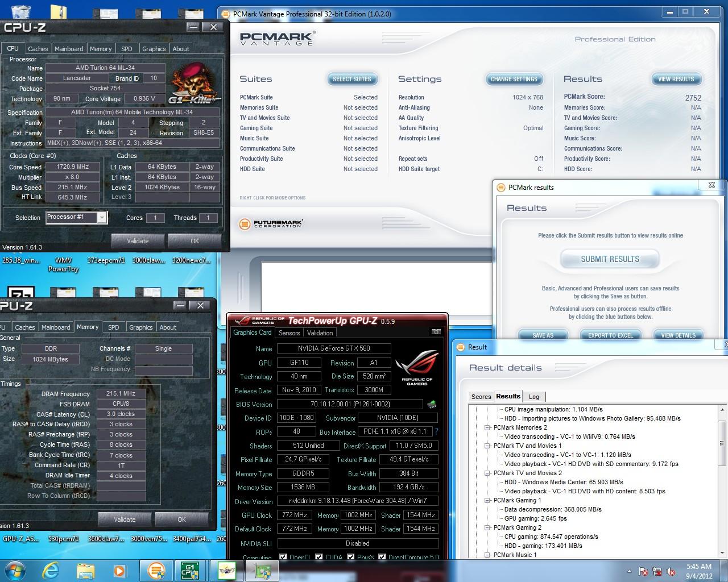Show hidden tray icons arrow
The image size is (728, 582).
click(x=629, y=571)
